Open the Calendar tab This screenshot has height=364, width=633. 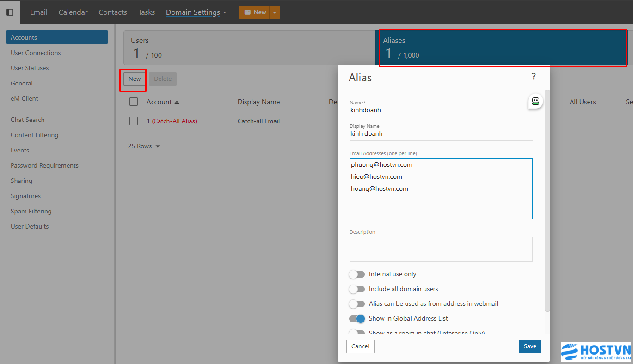(73, 12)
